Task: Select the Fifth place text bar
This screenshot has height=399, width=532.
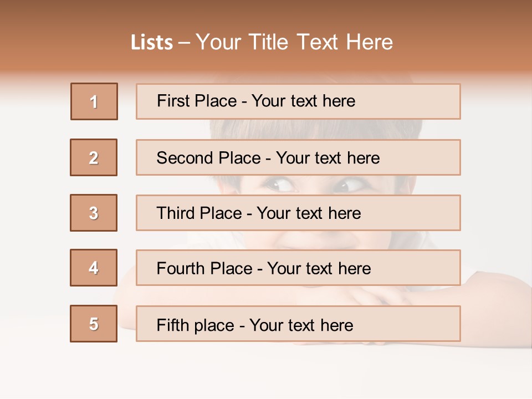Action: point(298,324)
